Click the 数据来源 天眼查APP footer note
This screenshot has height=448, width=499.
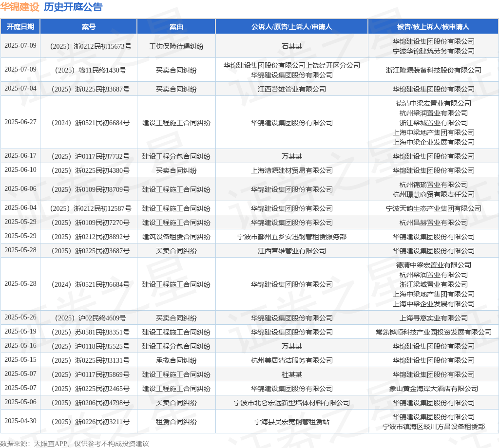(x=75, y=444)
